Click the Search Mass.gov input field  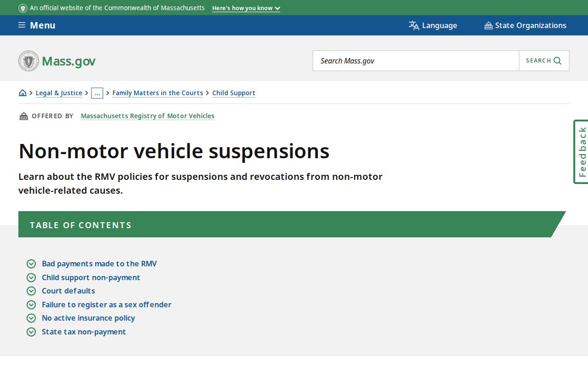(416, 61)
